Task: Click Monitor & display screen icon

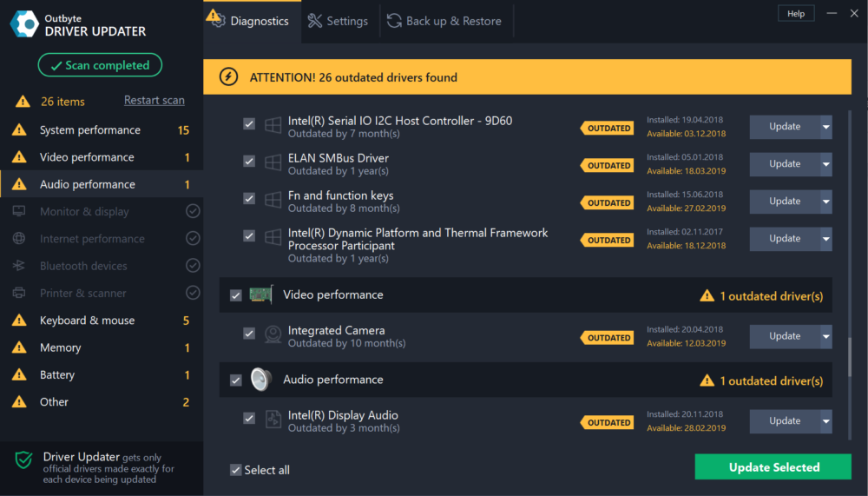Action: [x=19, y=211]
